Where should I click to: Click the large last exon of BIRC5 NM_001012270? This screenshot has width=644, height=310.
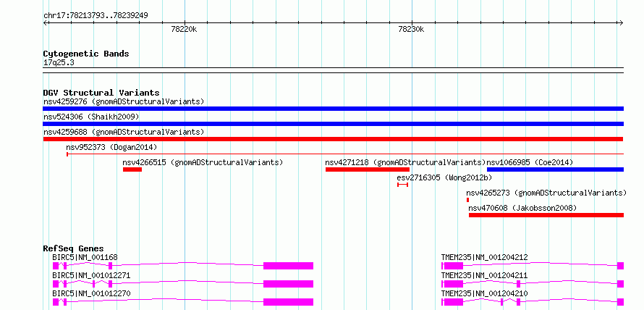288,302
